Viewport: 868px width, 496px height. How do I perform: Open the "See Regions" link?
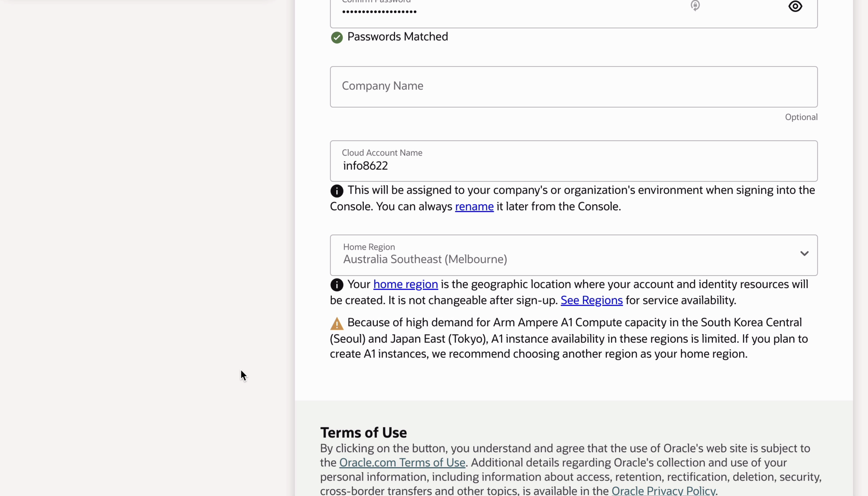(x=591, y=300)
